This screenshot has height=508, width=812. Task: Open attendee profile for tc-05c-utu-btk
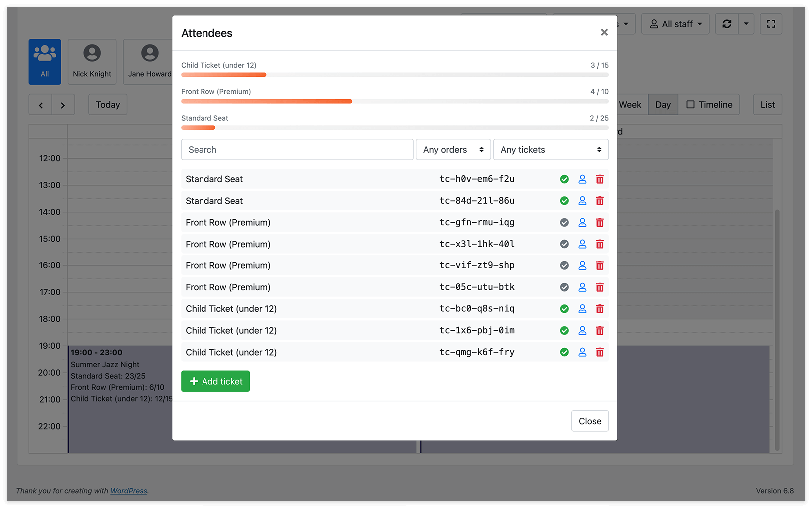[582, 287]
